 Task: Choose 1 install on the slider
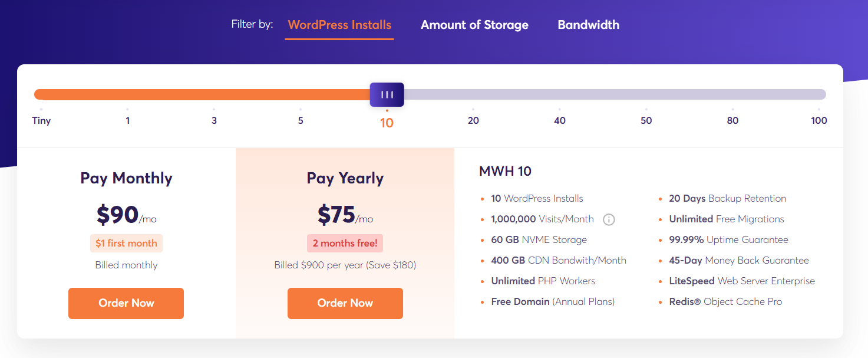[x=127, y=120]
